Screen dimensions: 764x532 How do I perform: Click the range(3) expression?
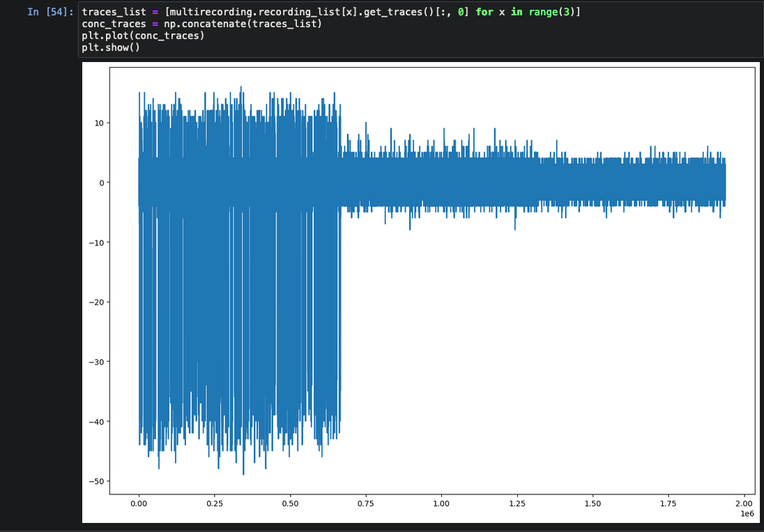pos(554,12)
